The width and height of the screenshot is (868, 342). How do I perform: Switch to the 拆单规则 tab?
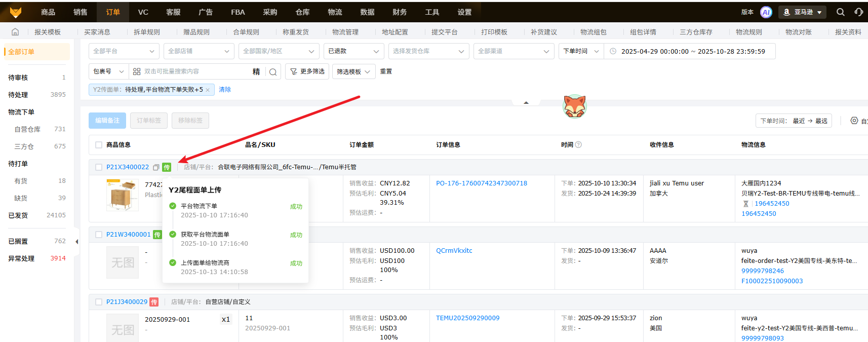tap(147, 32)
